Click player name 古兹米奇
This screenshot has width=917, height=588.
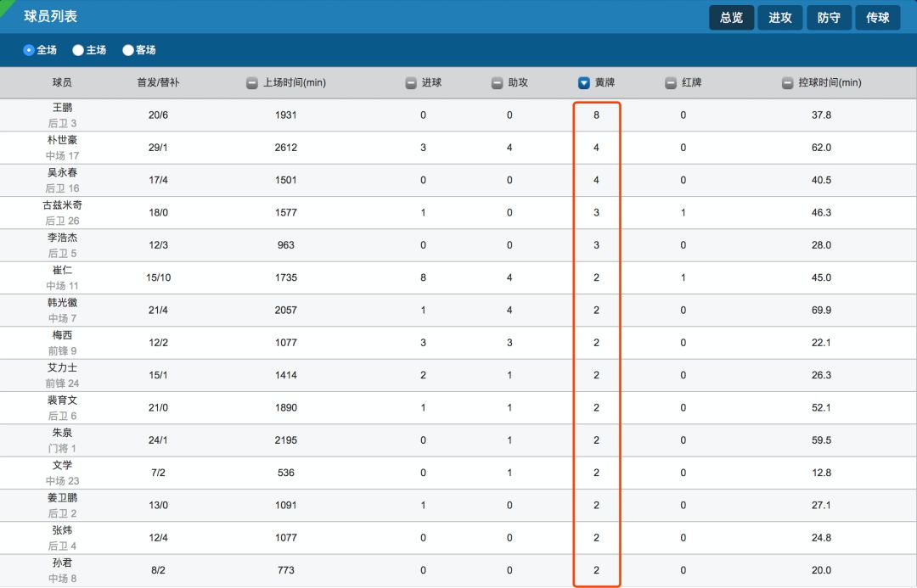click(x=62, y=205)
